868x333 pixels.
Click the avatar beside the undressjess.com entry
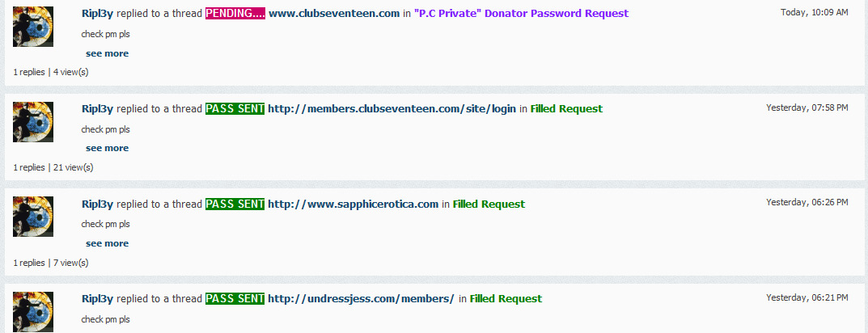(33, 312)
